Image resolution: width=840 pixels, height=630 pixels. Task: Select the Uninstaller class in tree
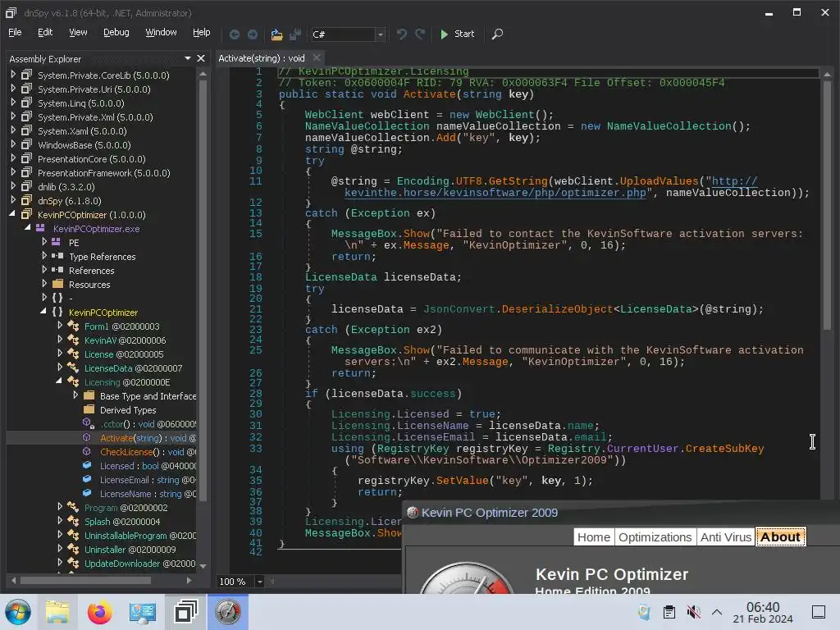pos(130,549)
